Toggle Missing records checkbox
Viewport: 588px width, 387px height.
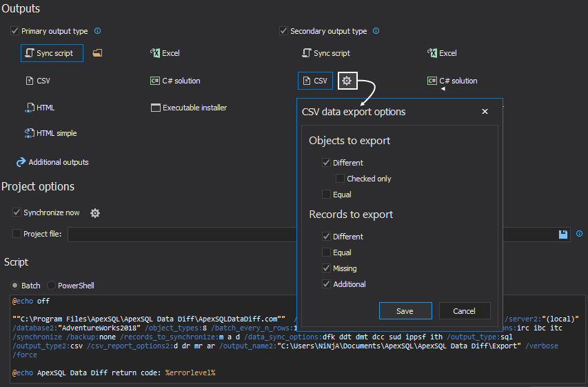[x=326, y=268]
